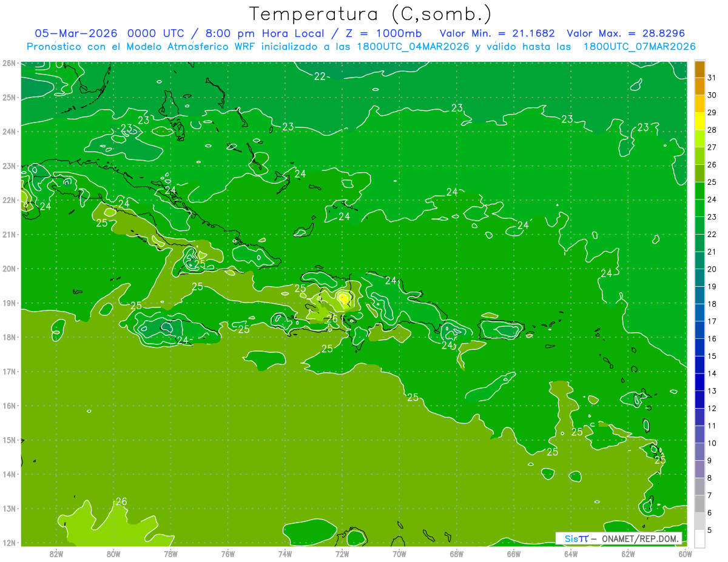Click the 22N latitude axis label
The width and height of the screenshot is (728, 562).
point(8,200)
